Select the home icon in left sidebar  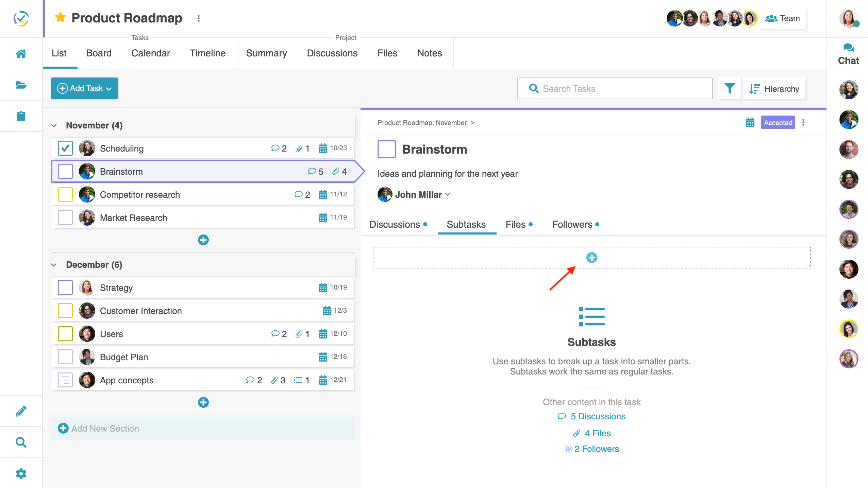click(21, 53)
